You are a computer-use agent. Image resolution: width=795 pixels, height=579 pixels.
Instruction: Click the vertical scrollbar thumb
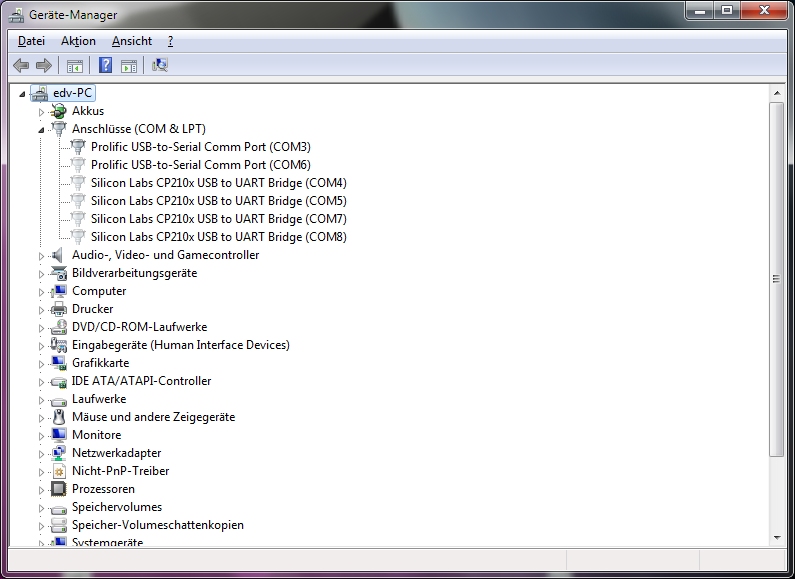(777, 279)
